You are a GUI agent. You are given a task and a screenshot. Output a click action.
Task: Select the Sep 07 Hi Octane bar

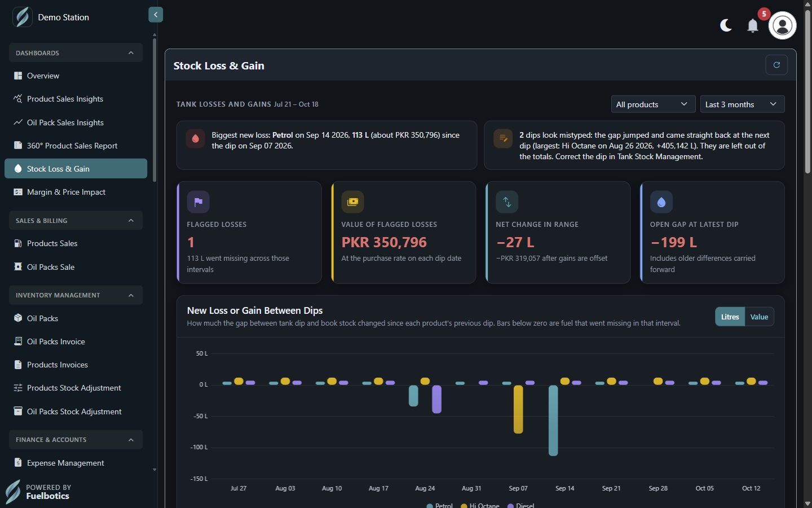point(518,409)
